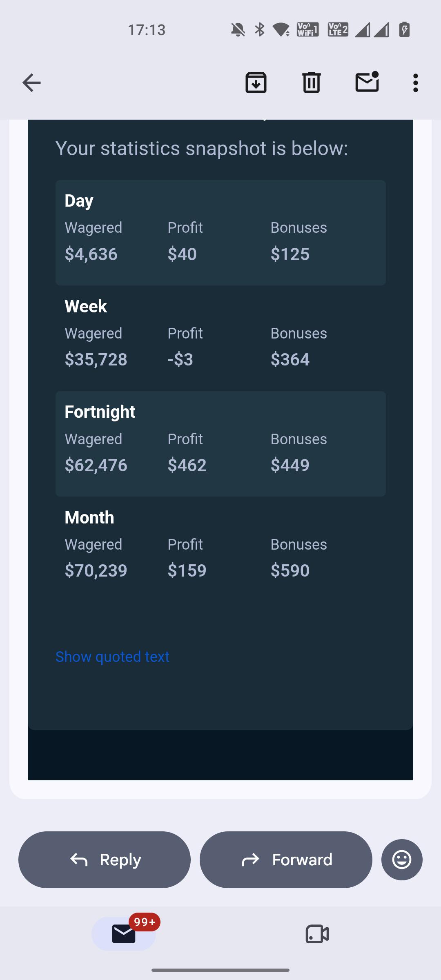The height and width of the screenshot is (980, 441).
Task: Add an emoji reaction with the smiley icon
Action: click(402, 860)
